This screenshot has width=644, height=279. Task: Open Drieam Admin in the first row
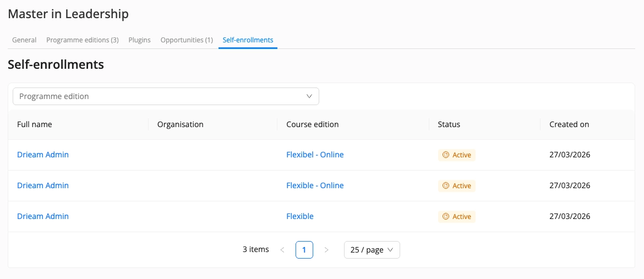[43, 155]
